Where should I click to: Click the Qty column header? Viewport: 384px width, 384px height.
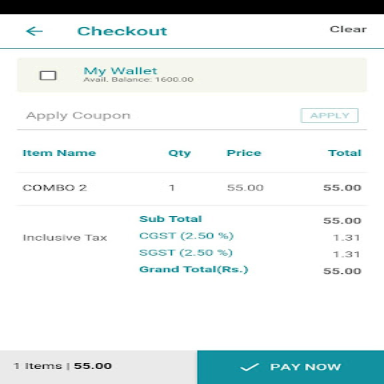point(179,153)
